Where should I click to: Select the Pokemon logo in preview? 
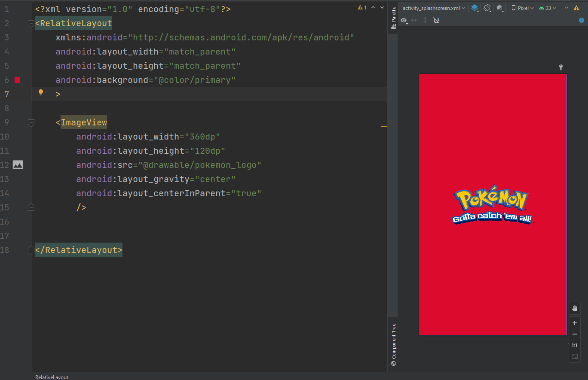[x=493, y=205]
